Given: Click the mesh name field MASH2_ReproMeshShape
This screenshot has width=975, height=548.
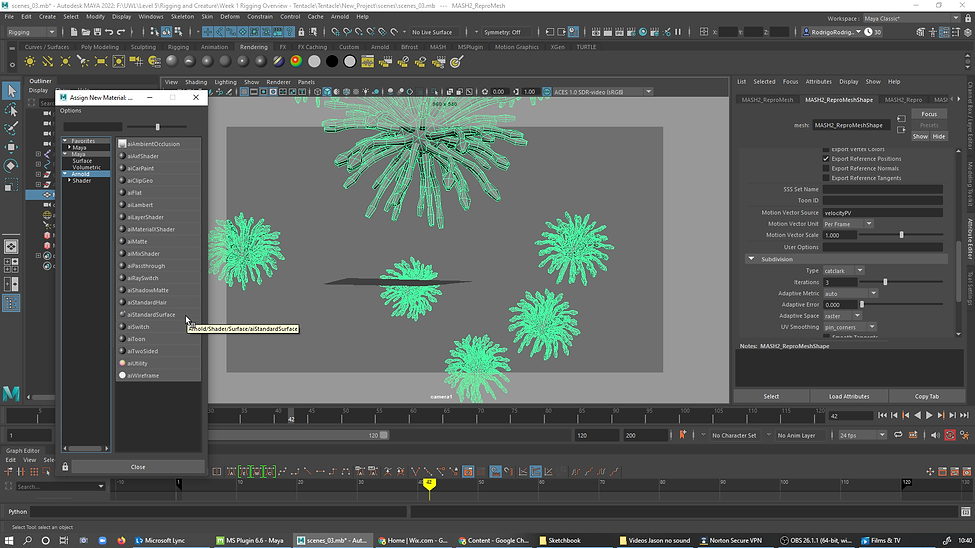Looking at the screenshot, I should 851,125.
